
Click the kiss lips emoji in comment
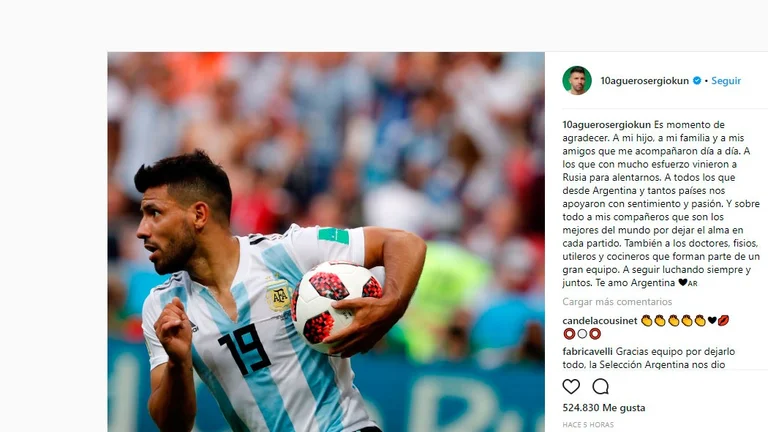pos(724,321)
